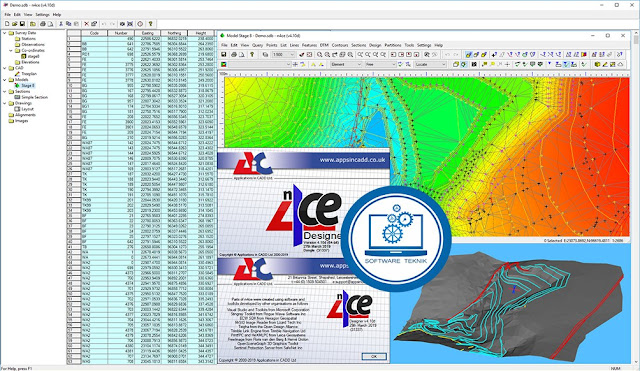Click the colored layers icon at second toolbar row start
The height and width of the screenshot is (371, 640).
[x=224, y=64]
